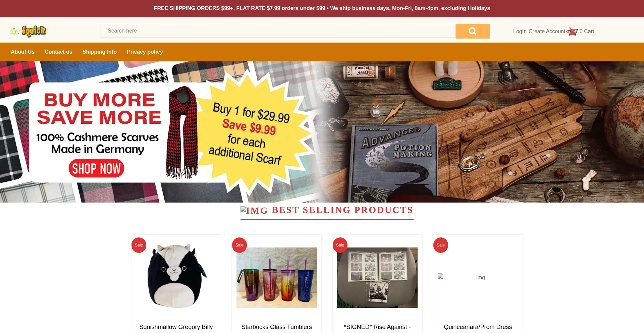Click the Sale badge on Squishmallow product
This screenshot has width=644, height=333.
coord(139,245)
